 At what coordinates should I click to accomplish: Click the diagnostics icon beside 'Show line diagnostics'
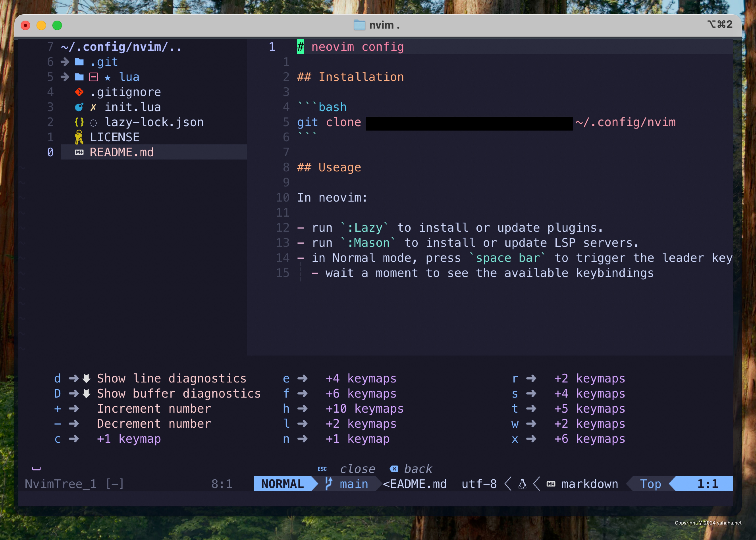point(87,378)
